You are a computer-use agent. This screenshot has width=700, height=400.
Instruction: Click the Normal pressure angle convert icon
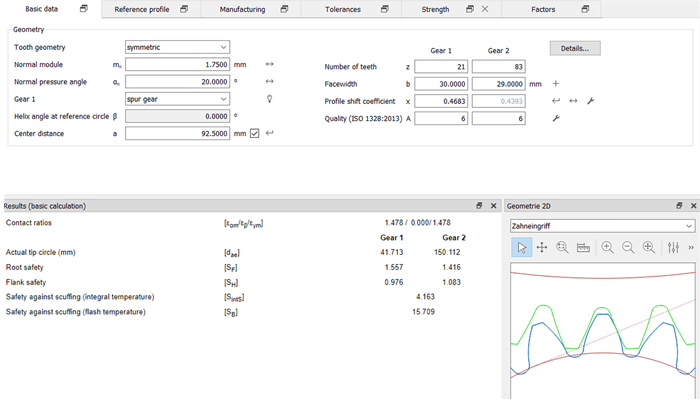click(x=270, y=81)
